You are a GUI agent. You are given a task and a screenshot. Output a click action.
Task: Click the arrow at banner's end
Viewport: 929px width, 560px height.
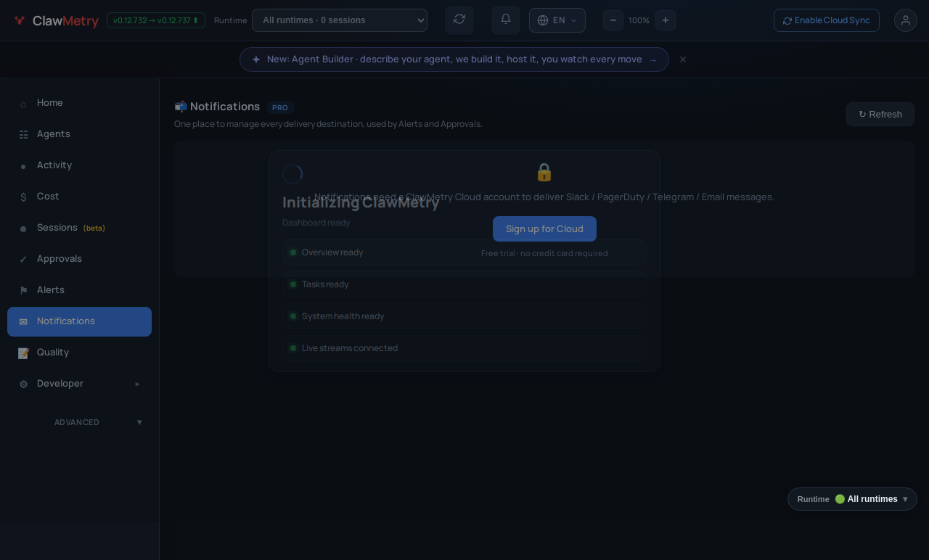pyautogui.click(x=653, y=60)
